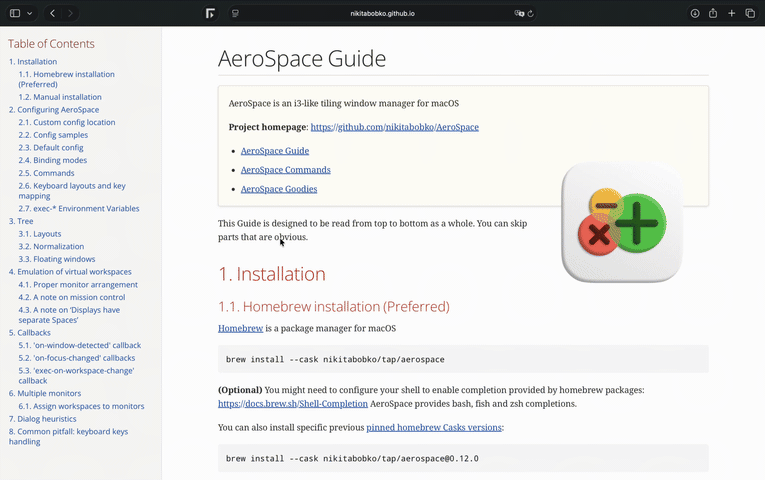
Task: Jump to 6. Multiple monitors
Action: click(x=45, y=393)
